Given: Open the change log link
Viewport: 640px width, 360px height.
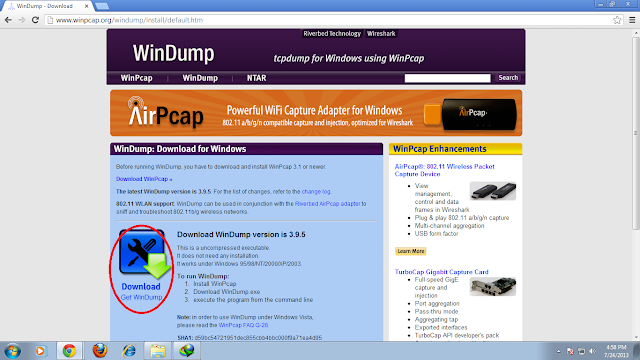Looking at the screenshot, I should pos(316,191).
